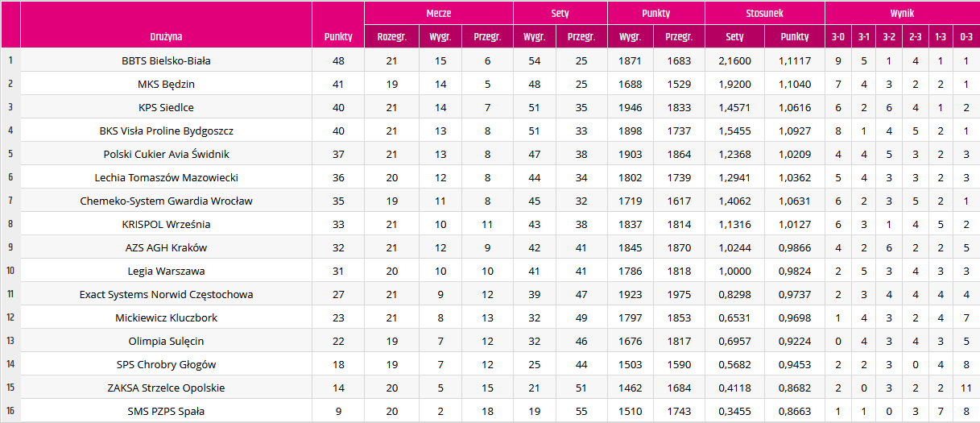Open SMS PZPS Spała entry
The height and width of the screenshot is (423, 980).
tap(166, 412)
